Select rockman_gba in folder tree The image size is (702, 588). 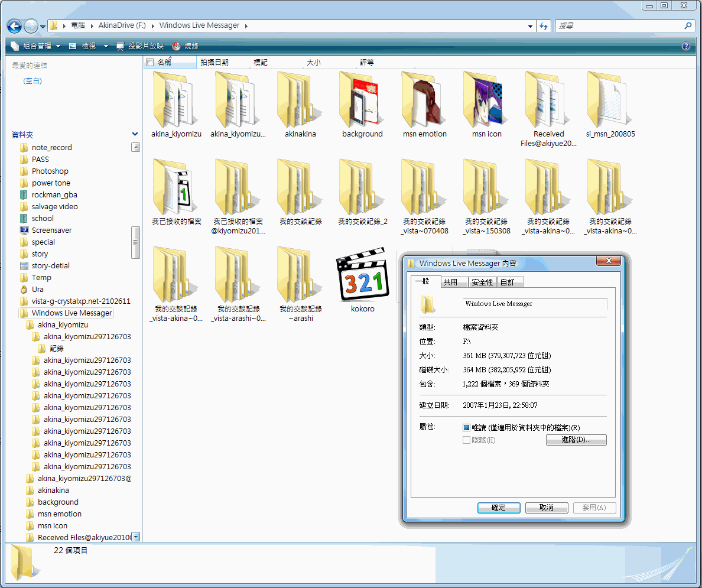pyautogui.click(x=54, y=195)
